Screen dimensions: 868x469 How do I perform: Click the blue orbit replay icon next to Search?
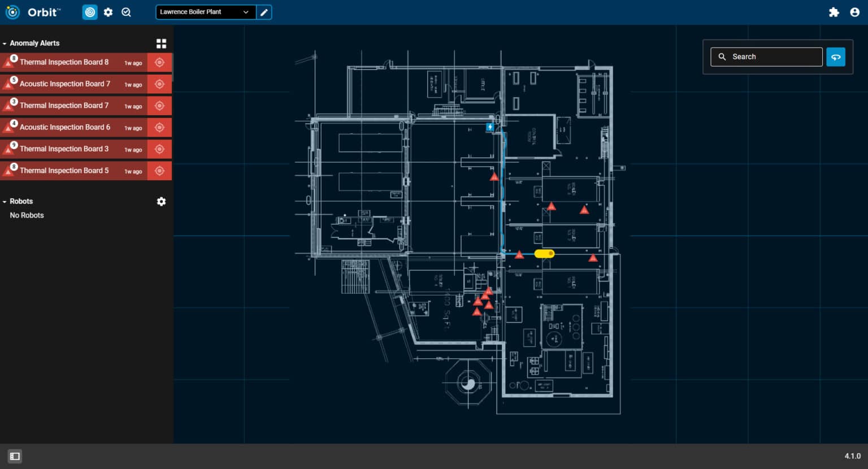(836, 57)
